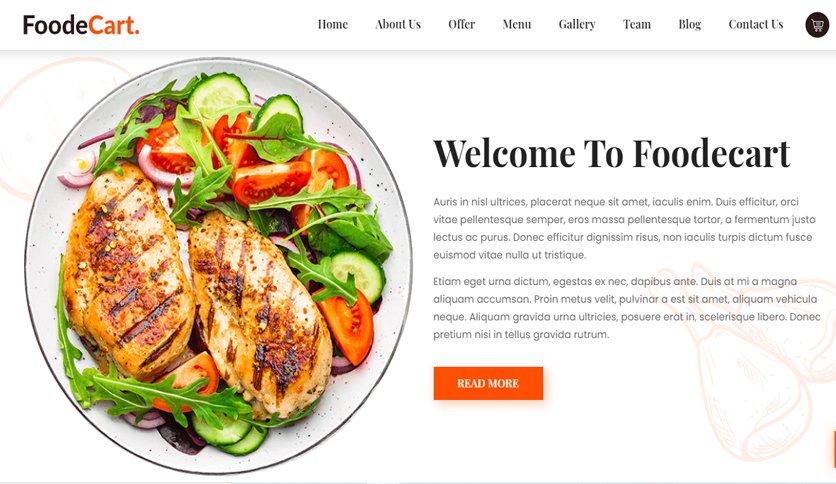Image resolution: width=836 pixels, height=484 pixels.
Task: Click the right grilled chicken breast in photo
Action: 259,314
